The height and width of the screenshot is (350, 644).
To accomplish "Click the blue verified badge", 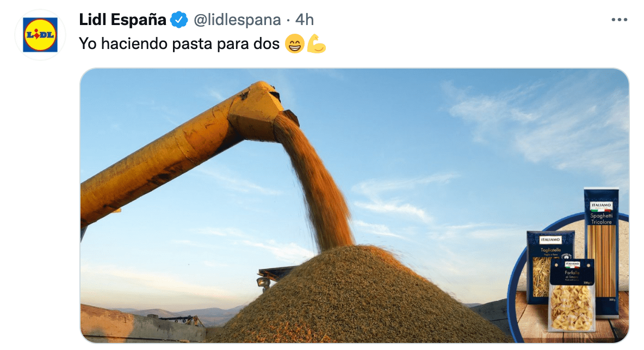I will (178, 20).
